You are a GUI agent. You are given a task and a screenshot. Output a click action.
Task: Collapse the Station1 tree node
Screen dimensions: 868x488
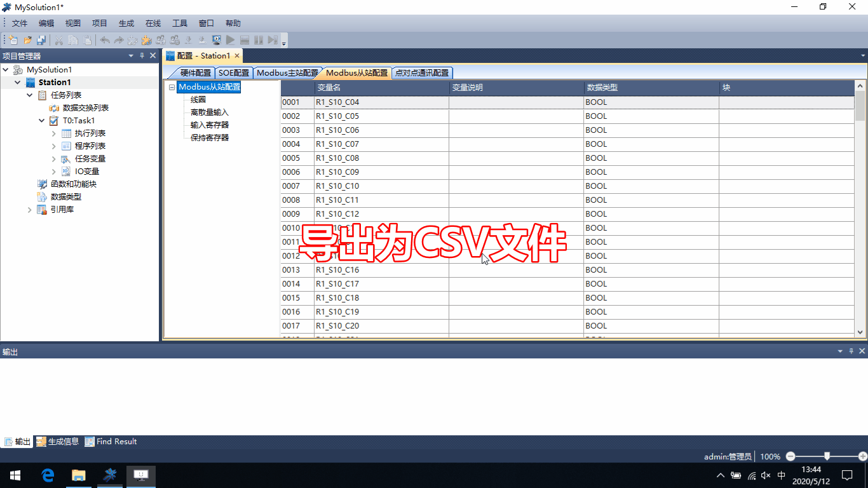coord(17,82)
